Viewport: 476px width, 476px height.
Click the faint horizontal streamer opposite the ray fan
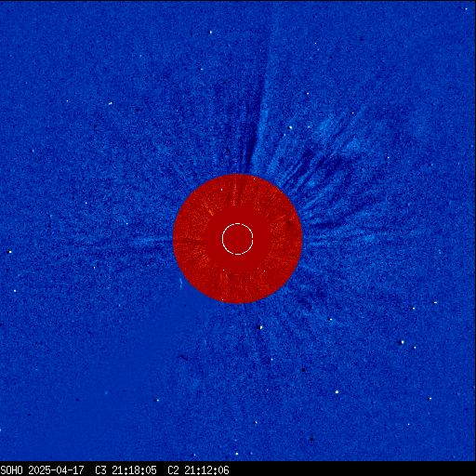point(149,241)
